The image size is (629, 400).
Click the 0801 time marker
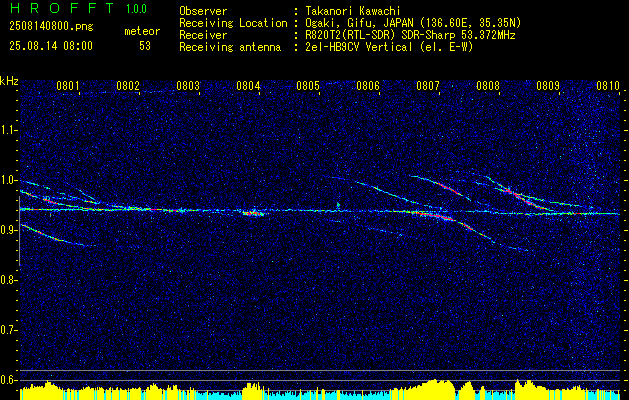67,86
